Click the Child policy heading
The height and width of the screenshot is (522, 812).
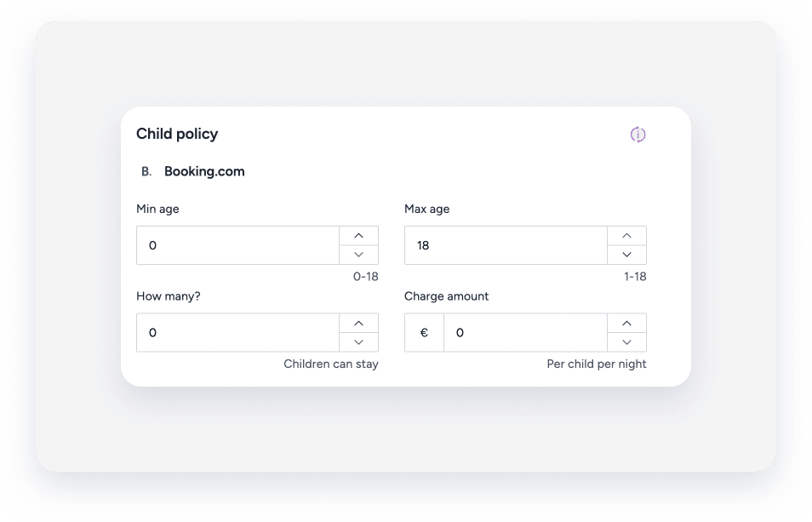[x=177, y=134]
